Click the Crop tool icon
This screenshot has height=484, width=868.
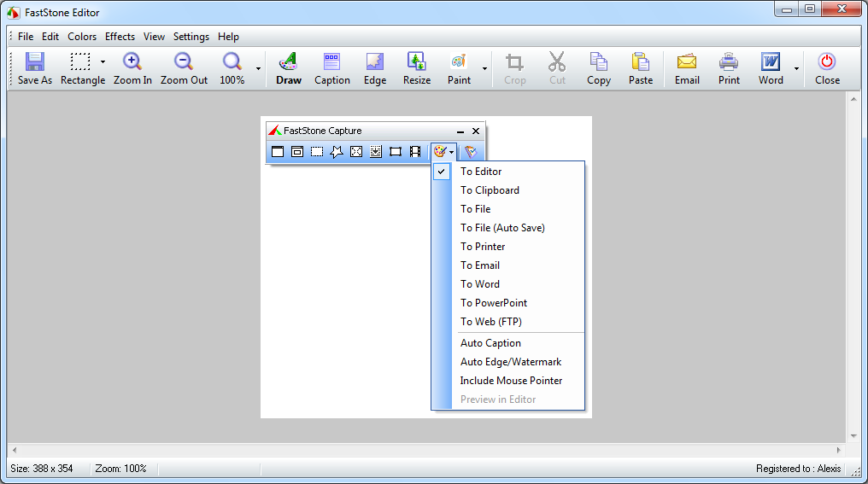(515, 62)
